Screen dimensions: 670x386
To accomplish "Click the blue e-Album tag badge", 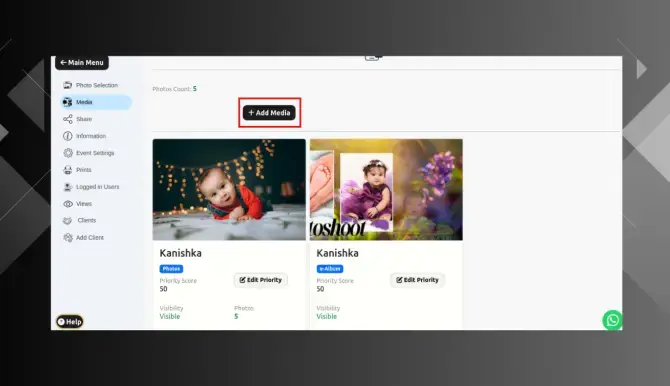I will [x=330, y=269].
